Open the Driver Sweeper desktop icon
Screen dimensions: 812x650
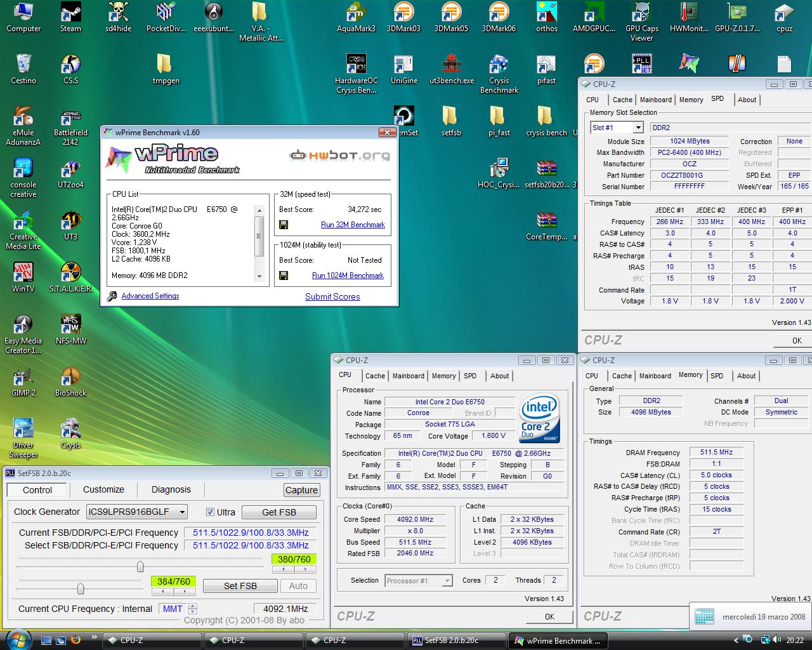coord(23,438)
